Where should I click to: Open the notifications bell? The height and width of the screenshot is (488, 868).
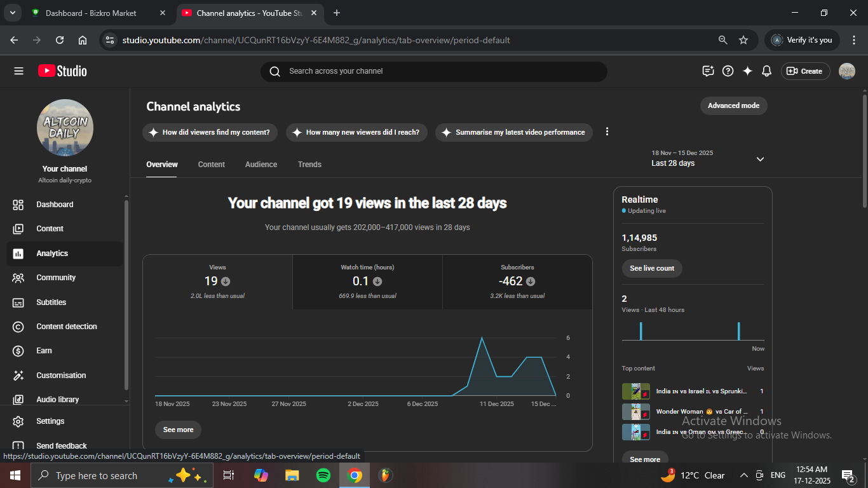pyautogui.click(x=766, y=71)
